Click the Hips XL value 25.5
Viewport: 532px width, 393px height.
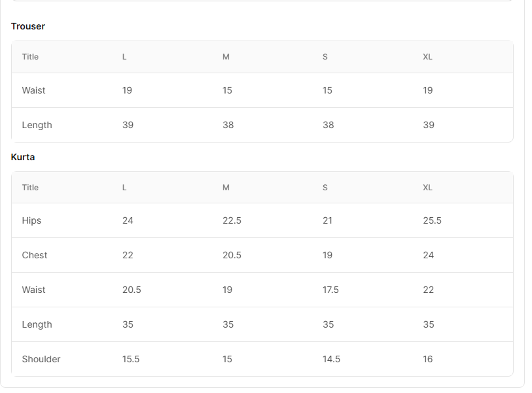tap(432, 220)
